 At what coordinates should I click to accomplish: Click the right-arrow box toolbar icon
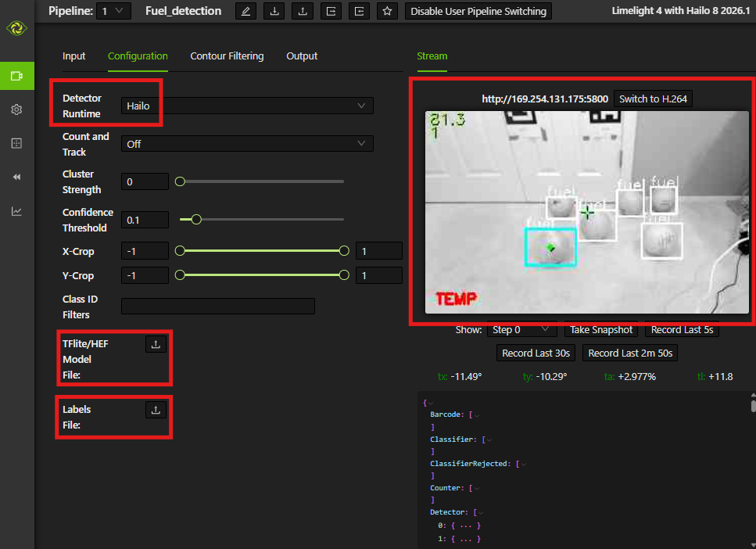pyautogui.click(x=331, y=11)
